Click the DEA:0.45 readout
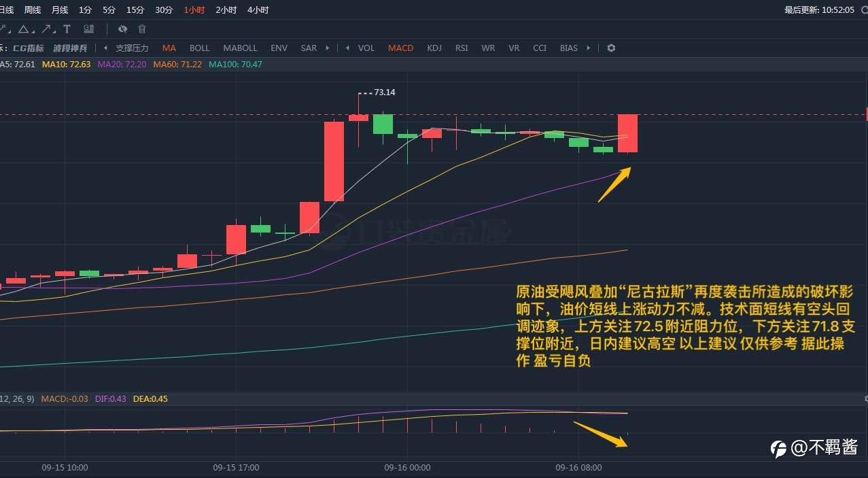 tap(150, 399)
